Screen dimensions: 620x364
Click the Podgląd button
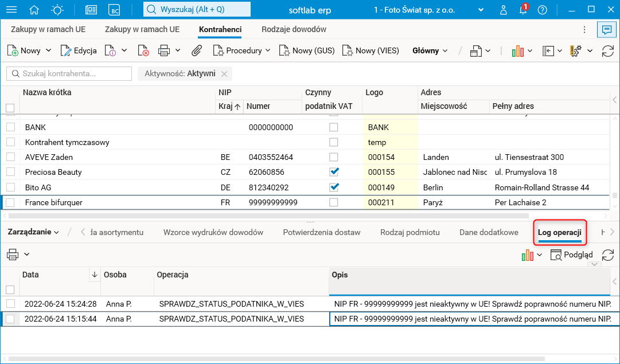(x=571, y=255)
